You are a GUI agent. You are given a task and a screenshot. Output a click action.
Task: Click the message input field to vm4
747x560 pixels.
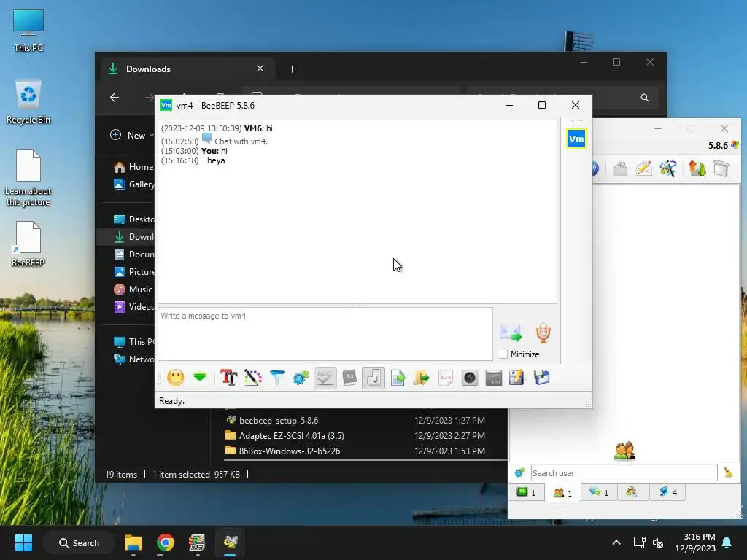pos(325,334)
